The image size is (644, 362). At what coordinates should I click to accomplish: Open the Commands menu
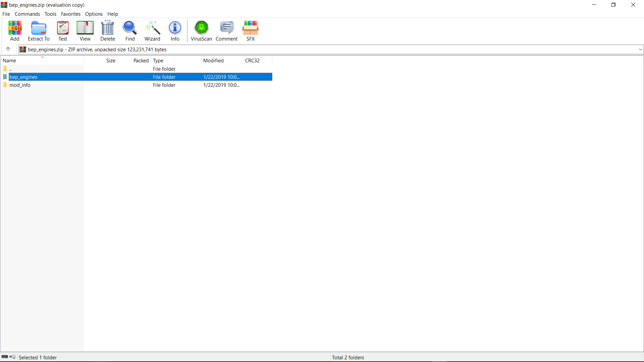click(x=27, y=14)
